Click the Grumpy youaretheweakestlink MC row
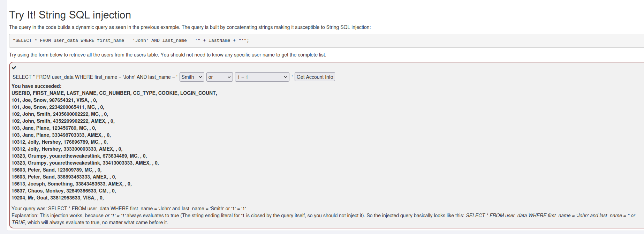Screen dimensions: 644x234 [79, 156]
